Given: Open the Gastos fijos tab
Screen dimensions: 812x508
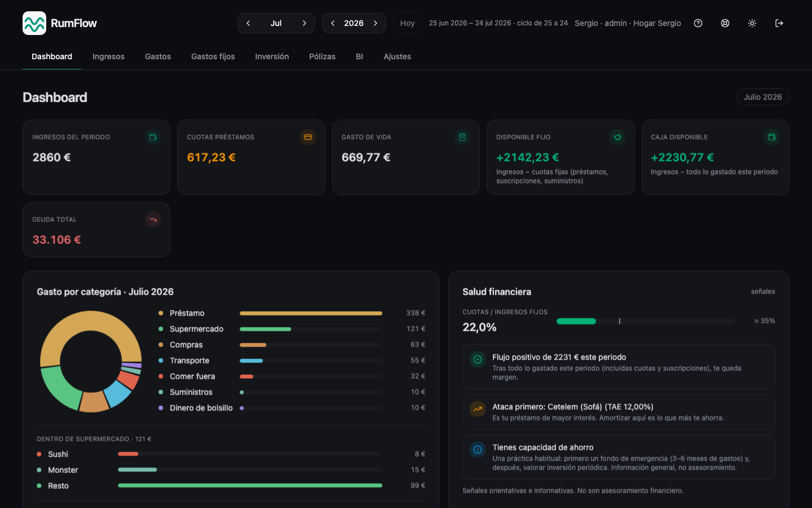Looking at the screenshot, I should click(213, 56).
